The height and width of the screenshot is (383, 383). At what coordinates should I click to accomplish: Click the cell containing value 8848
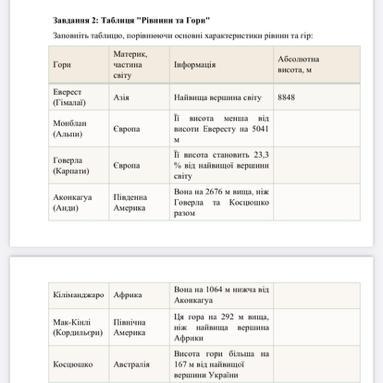[317, 97]
